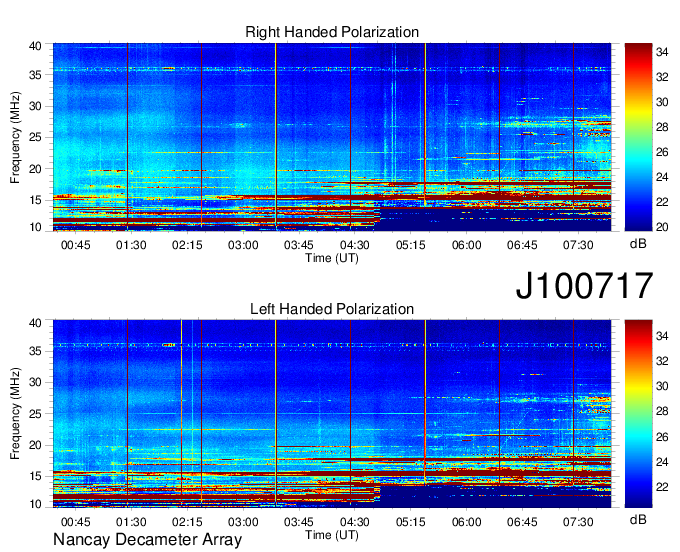Click the Right Handed plot's color scale bar
This screenshot has width=680, height=552.
click(x=638, y=137)
